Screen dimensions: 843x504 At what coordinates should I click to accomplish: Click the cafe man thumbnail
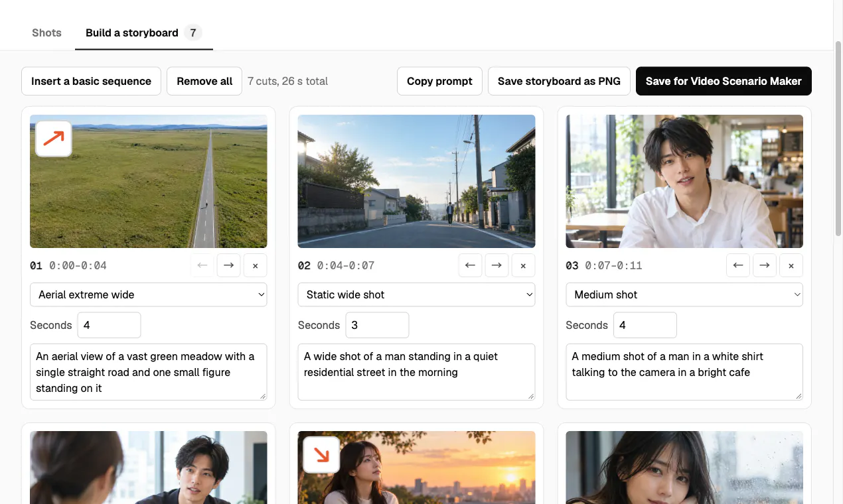[684, 181]
